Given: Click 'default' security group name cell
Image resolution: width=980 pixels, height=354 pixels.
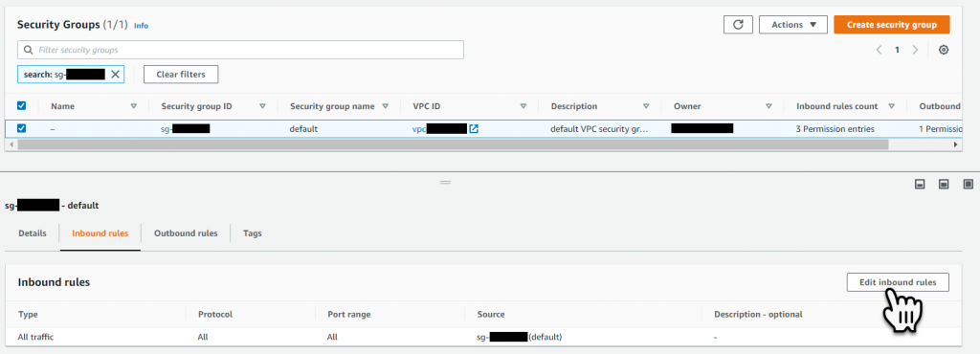Looking at the screenshot, I should tap(303, 129).
